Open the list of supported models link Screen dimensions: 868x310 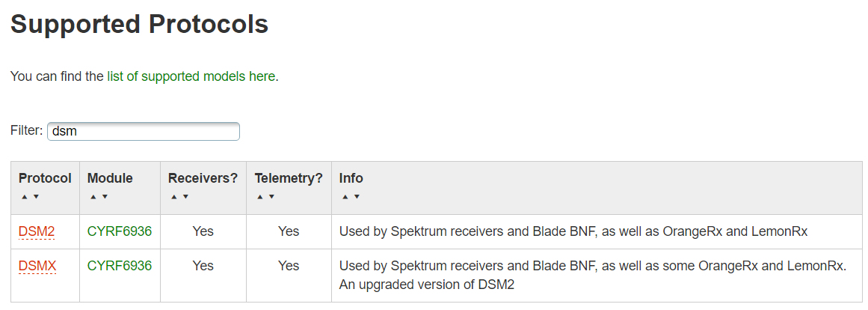[x=191, y=76]
